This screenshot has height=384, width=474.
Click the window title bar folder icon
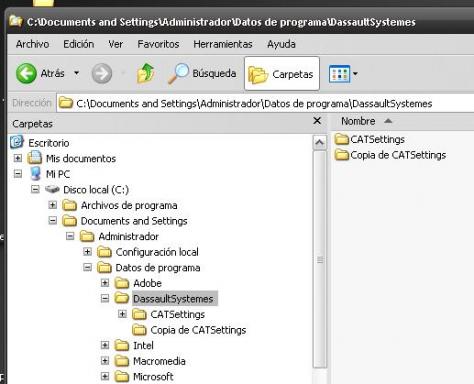16,21
